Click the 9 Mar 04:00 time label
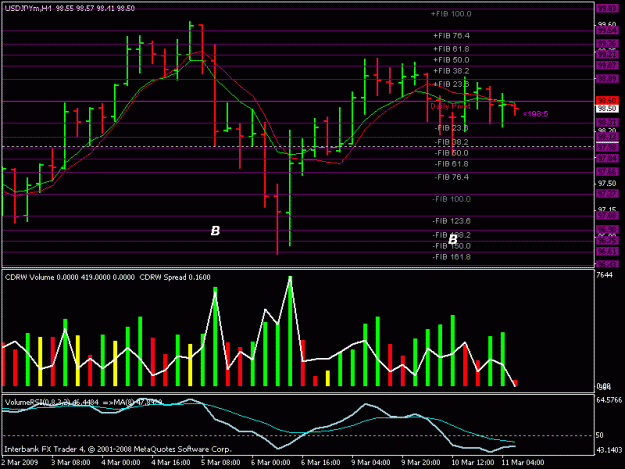625x469 pixels. pos(371,463)
